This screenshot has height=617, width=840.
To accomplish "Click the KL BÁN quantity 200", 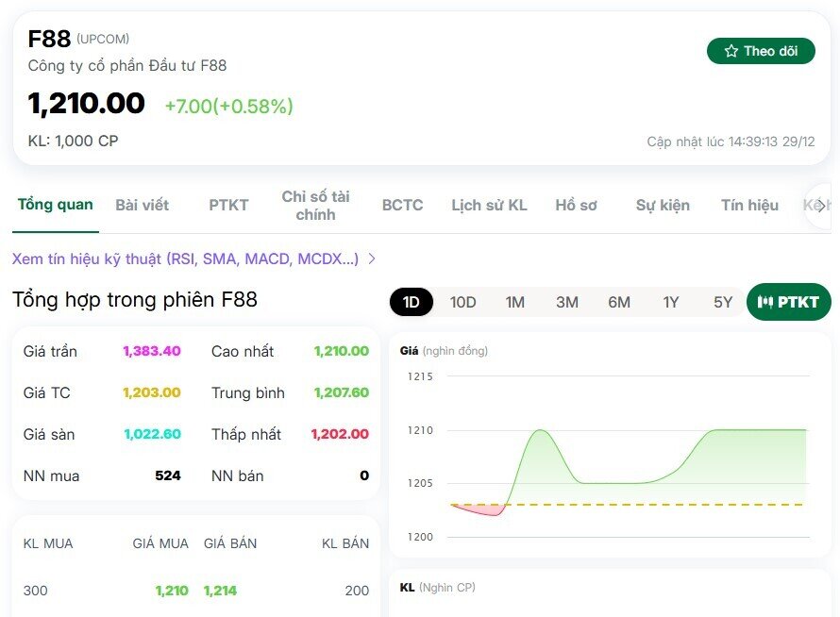I will [357, 591].
